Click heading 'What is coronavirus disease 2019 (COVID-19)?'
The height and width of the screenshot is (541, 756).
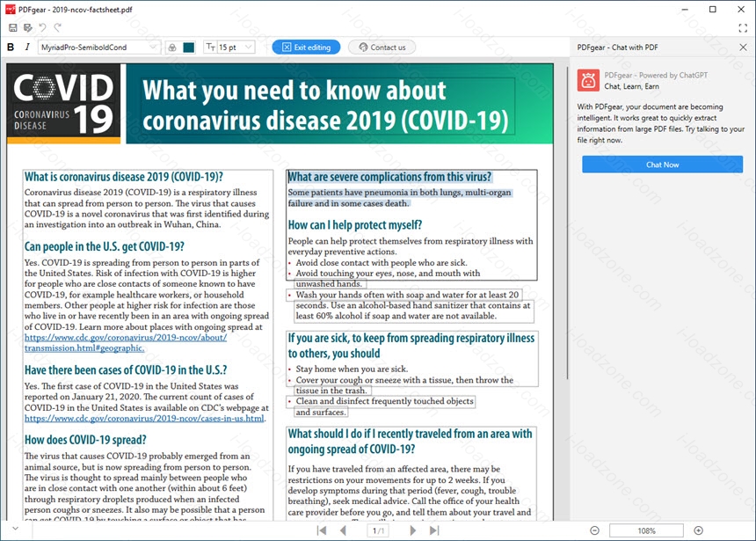tap(123, 177)
